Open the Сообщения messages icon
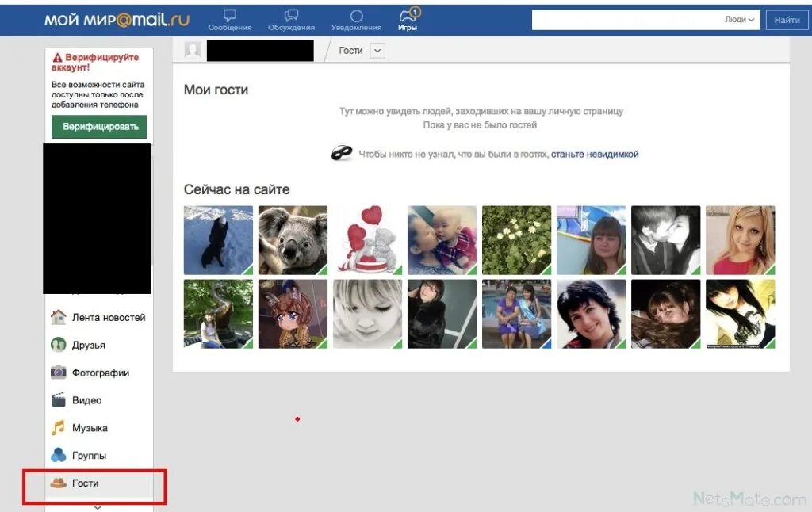Image resolution: width=812 pixels, height=512 pixels. click(229, 16)
